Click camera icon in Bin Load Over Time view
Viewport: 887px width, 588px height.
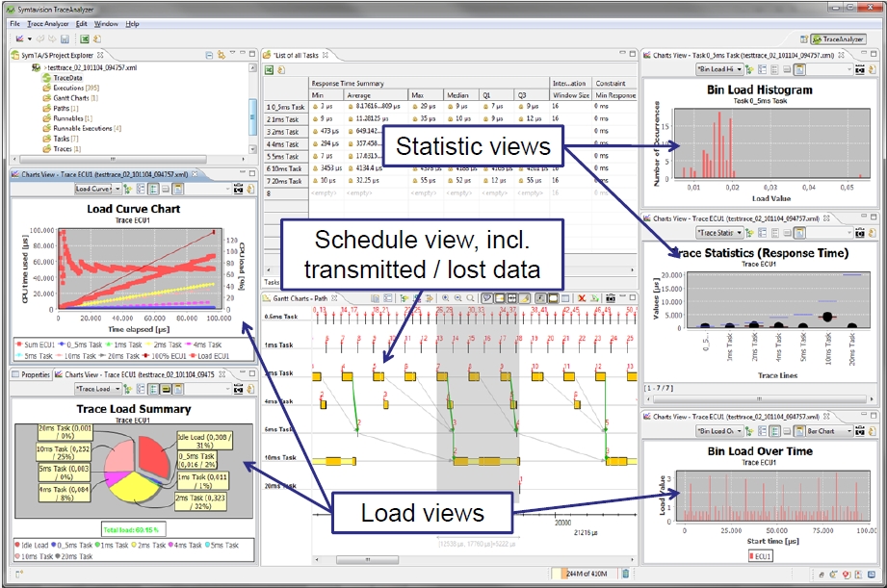coord(860,431)
